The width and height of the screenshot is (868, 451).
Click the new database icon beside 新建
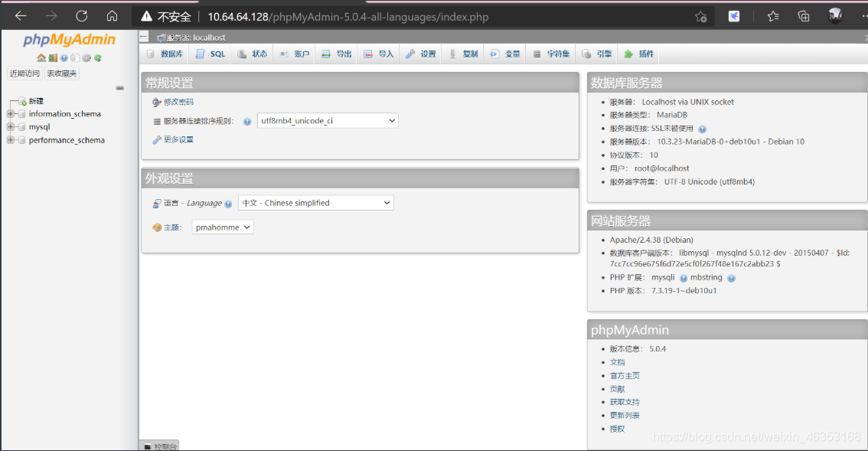coord(22,101)
